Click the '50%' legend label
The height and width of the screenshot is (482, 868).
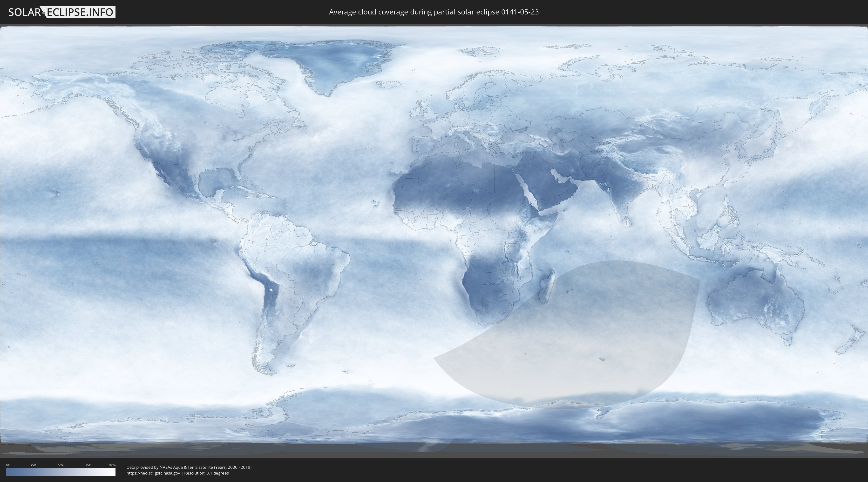coord(61,465)
